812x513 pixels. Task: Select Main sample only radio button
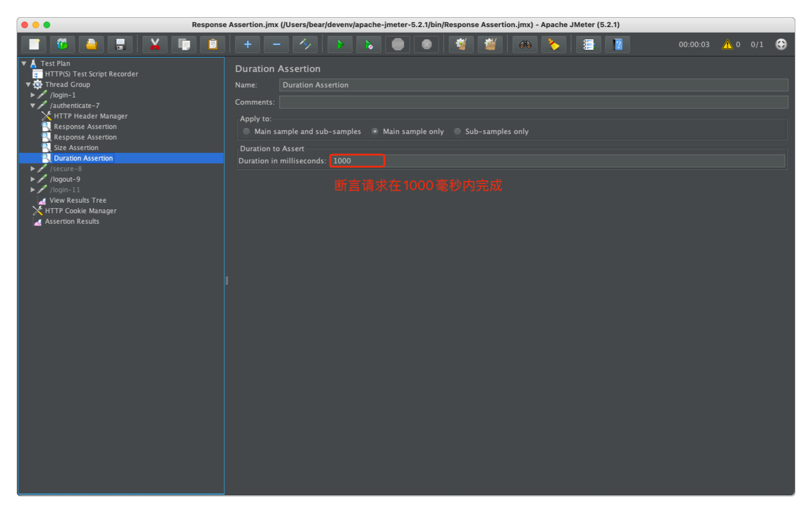coord(375,131)
